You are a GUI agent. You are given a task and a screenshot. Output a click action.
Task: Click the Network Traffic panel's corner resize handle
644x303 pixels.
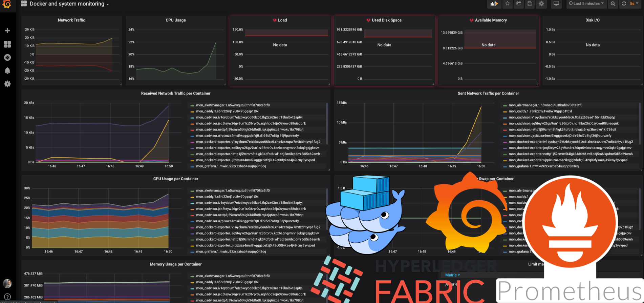tap(120, 84)
